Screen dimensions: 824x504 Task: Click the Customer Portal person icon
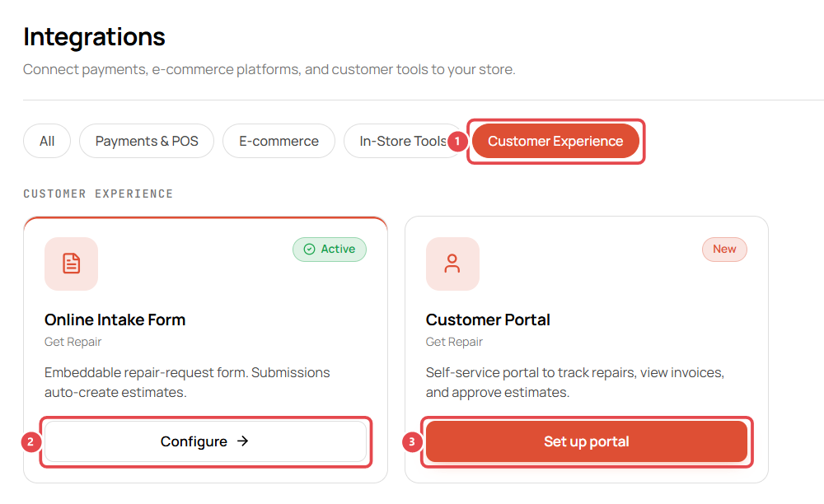pos(452,264)
